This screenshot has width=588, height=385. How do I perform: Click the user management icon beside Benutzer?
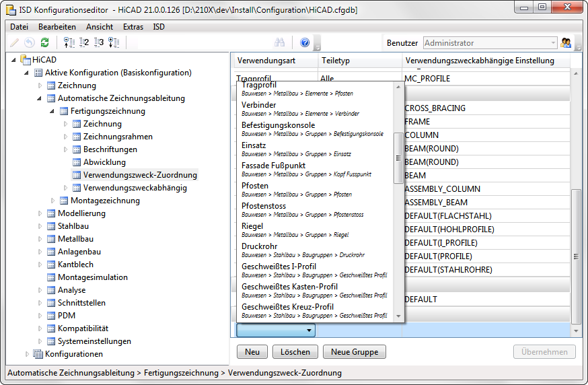(566, 43)
